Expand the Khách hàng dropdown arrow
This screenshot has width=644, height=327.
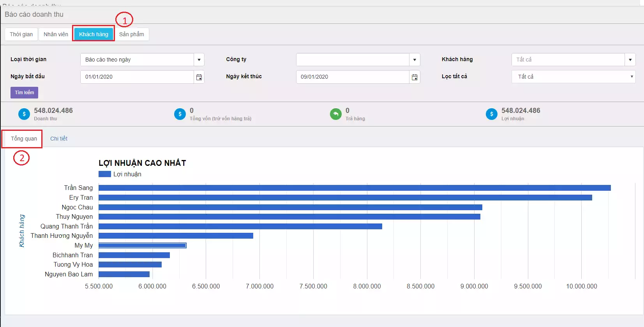(630, 60)
